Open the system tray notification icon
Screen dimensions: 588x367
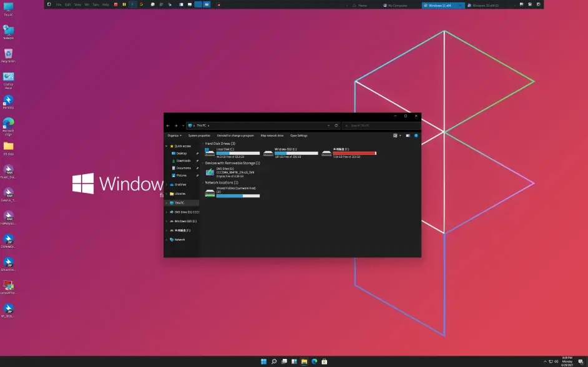(x=581, y=361)
